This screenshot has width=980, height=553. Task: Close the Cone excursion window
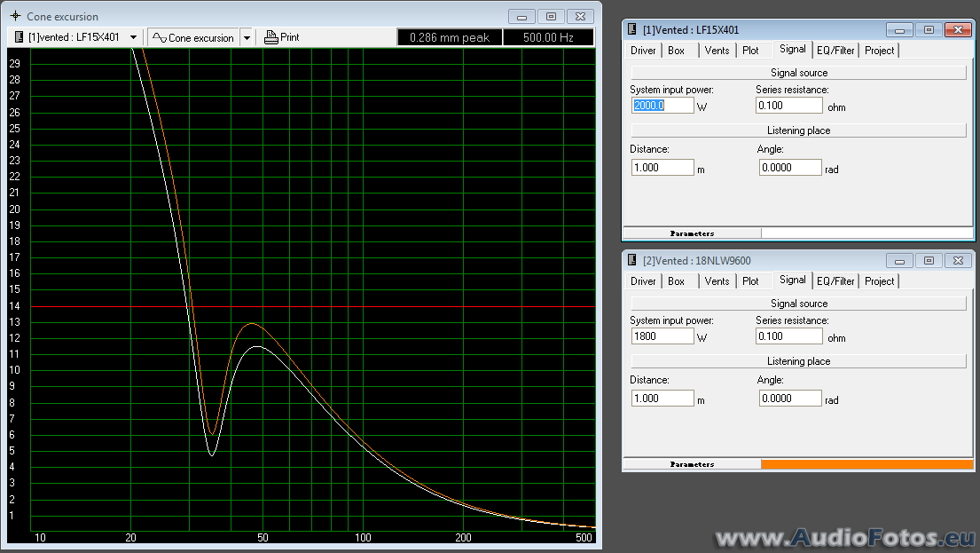[581, 17]
